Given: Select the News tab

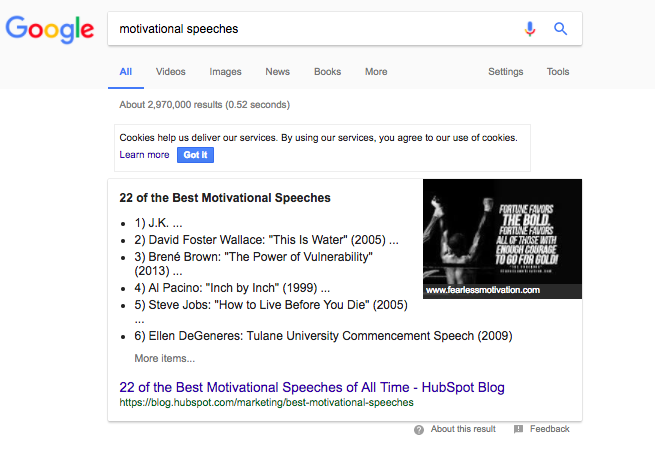Looking at the screenshot, I should [277, 72].
